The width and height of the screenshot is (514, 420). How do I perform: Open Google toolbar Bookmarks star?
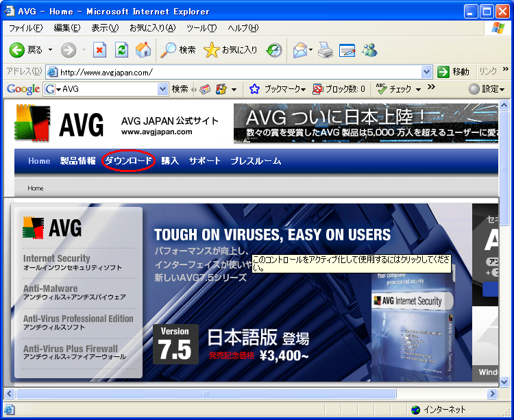click(254, 89)
